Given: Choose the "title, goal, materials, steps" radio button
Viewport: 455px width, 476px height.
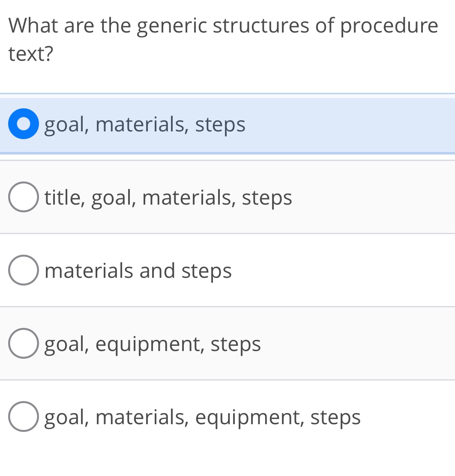Looking at the screenshot, I should pos(24,197).
